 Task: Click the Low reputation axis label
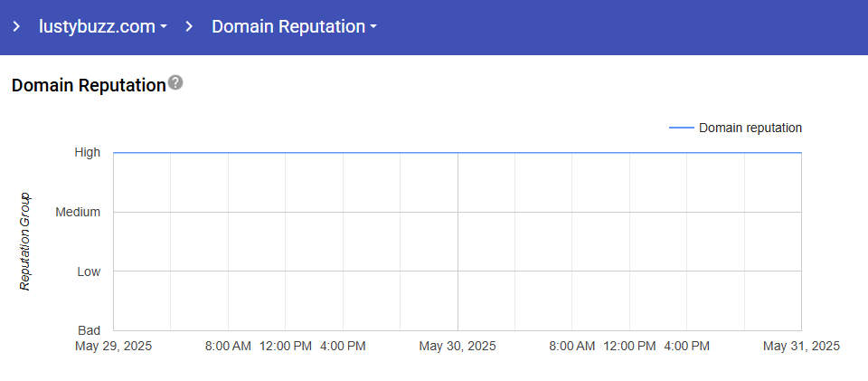pos(88,271)
